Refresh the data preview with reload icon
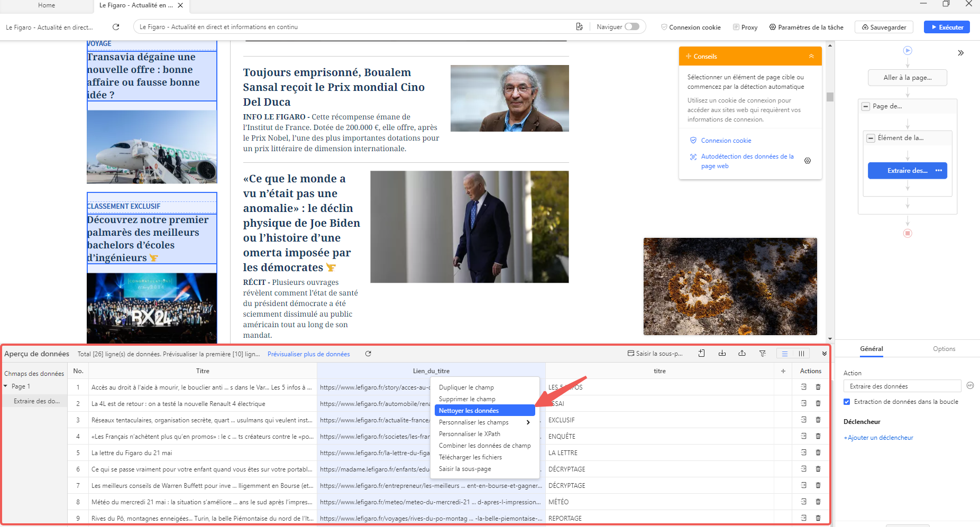980x527 pixels. click(x=368, y=354)
